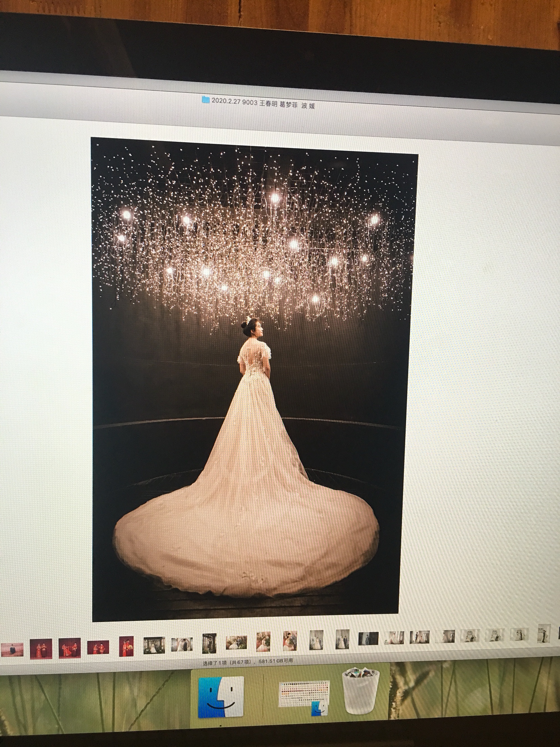Select the red costume portrait thumbnail with fan
The height and width of the screenshot is (747, 560).
click(x=126, y=646)
